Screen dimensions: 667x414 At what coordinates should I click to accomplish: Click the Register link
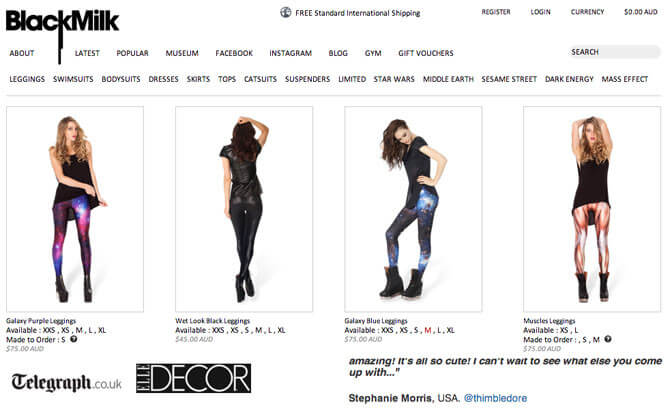496,12
